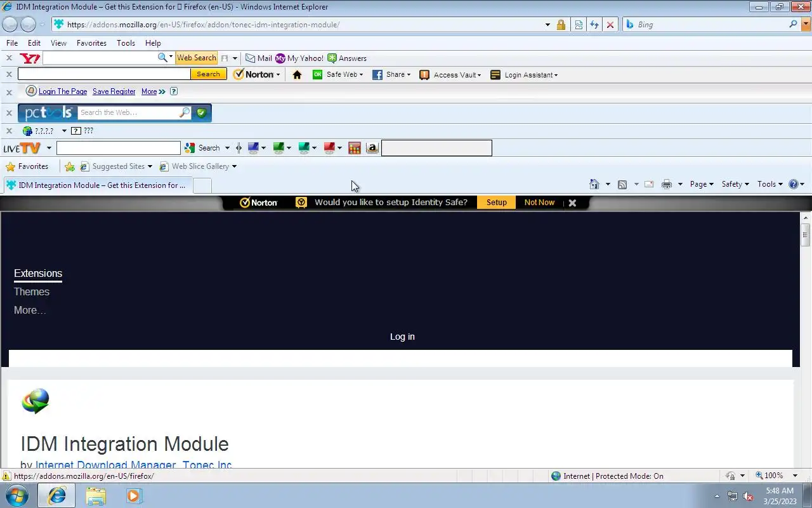
Task: Click the Themes navigation link
Action: pyautogui.click(x=32, y=292)
